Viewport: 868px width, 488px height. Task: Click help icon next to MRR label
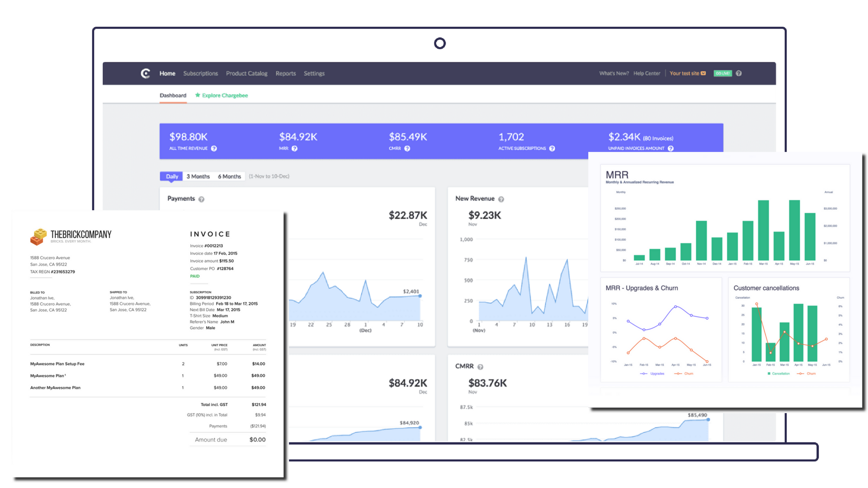(294, 149)
